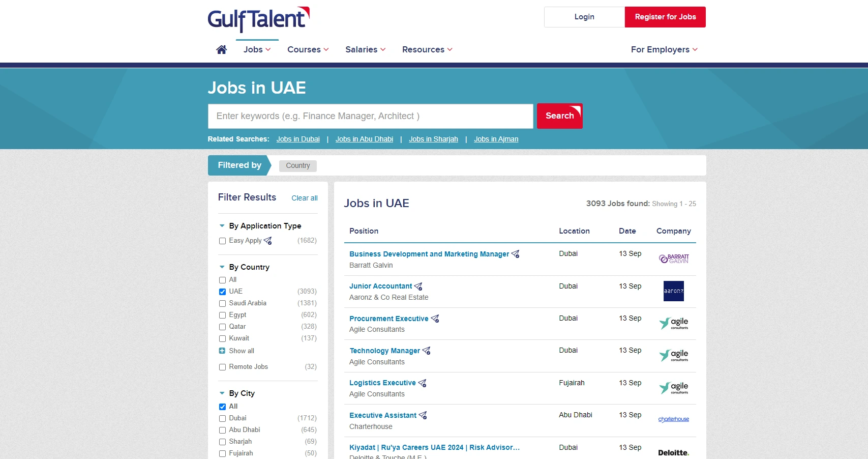Click Easy Apply icon beside Executive Assistant
This screenshot has height=459, width=868.
(423, 415)
